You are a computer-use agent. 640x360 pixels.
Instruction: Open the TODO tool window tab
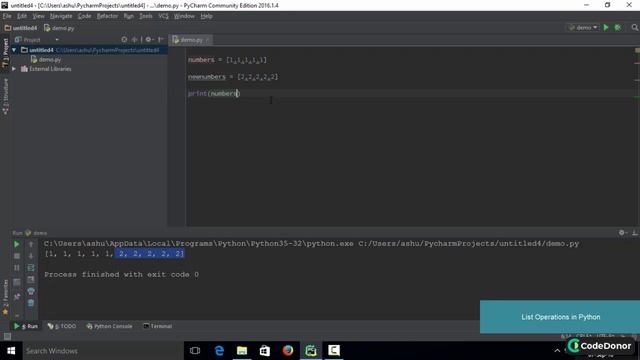click(62, 326)
